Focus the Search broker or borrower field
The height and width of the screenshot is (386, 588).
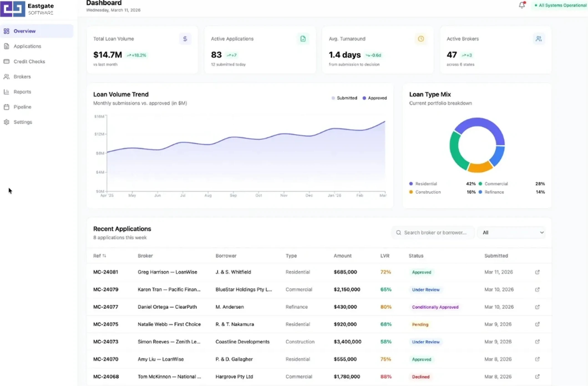click(433, 233)
